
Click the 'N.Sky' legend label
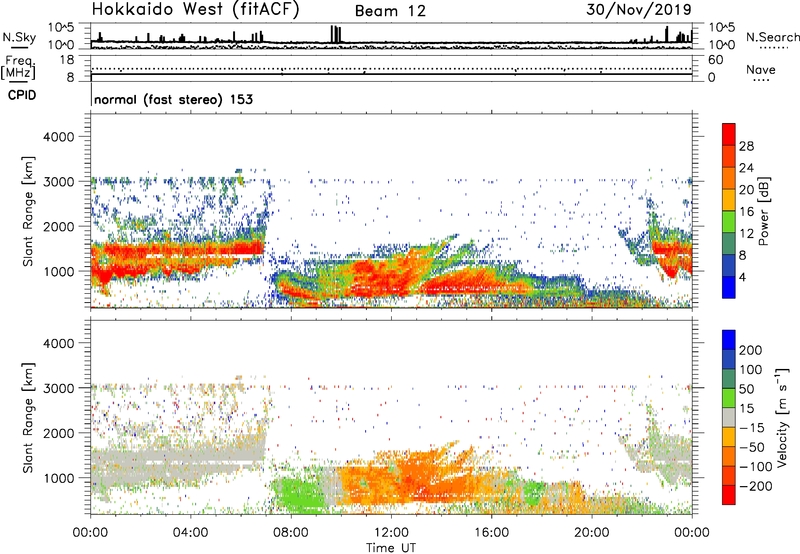(19, 37)
